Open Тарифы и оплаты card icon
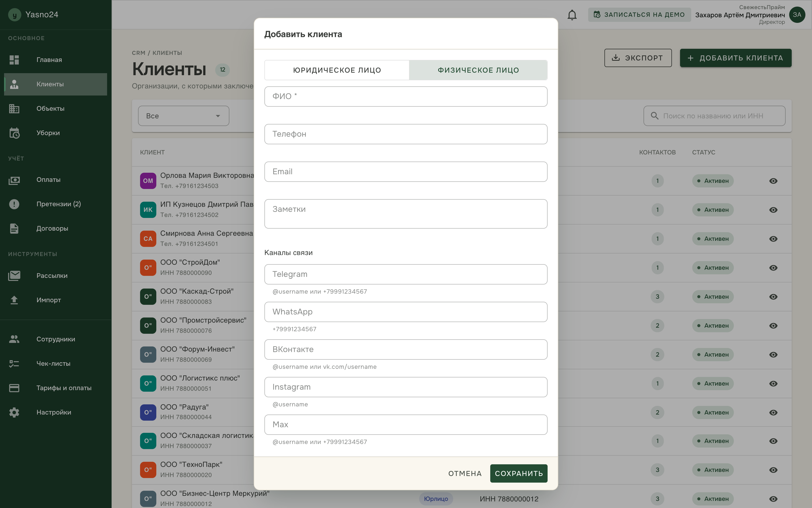The image size is (812, 508). (x=14, y=388)
